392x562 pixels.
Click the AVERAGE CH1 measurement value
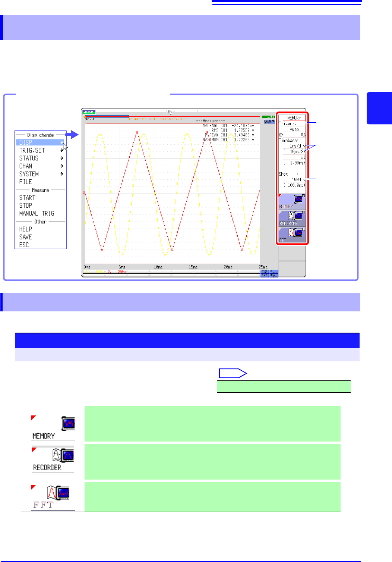pos(243,126)
